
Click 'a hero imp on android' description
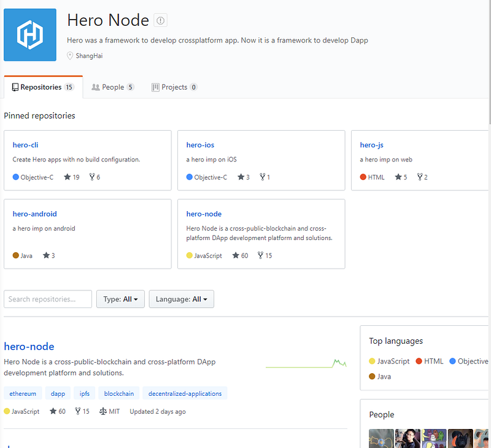pyautogui.click(x=44, y=228)
